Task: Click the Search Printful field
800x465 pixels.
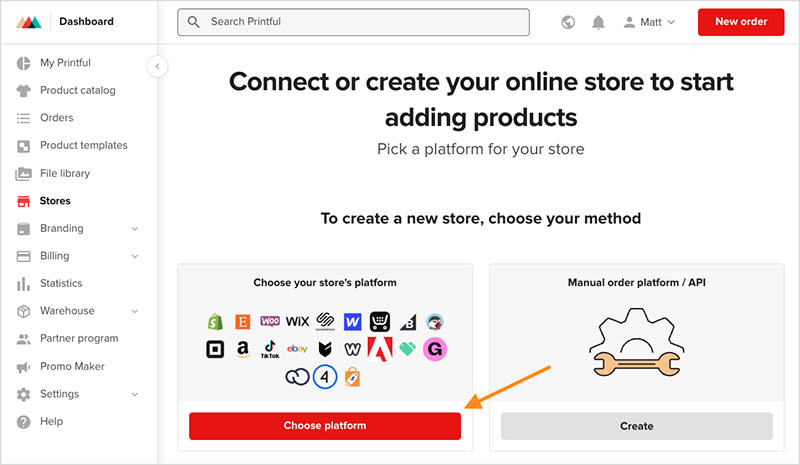Action: click(x=353, y=22)
